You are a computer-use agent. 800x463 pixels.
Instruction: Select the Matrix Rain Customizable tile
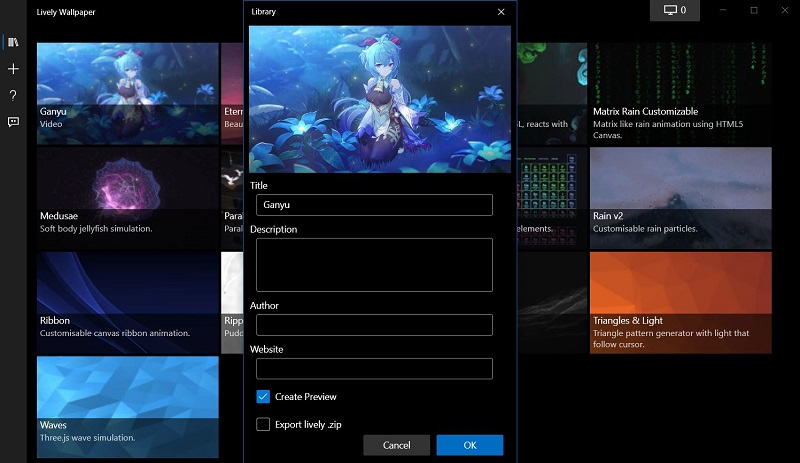(x=681, y=93)
